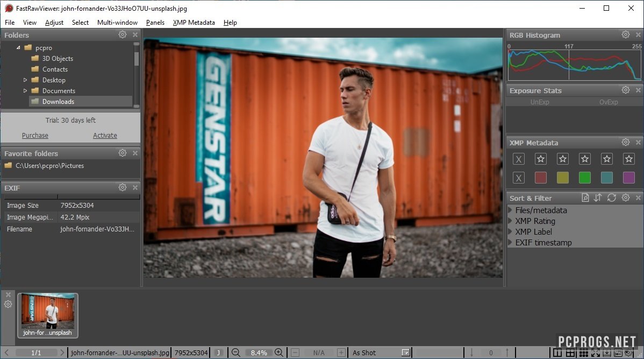
Task: Open the Adjust menu
Action: click(x=54, y=23)
